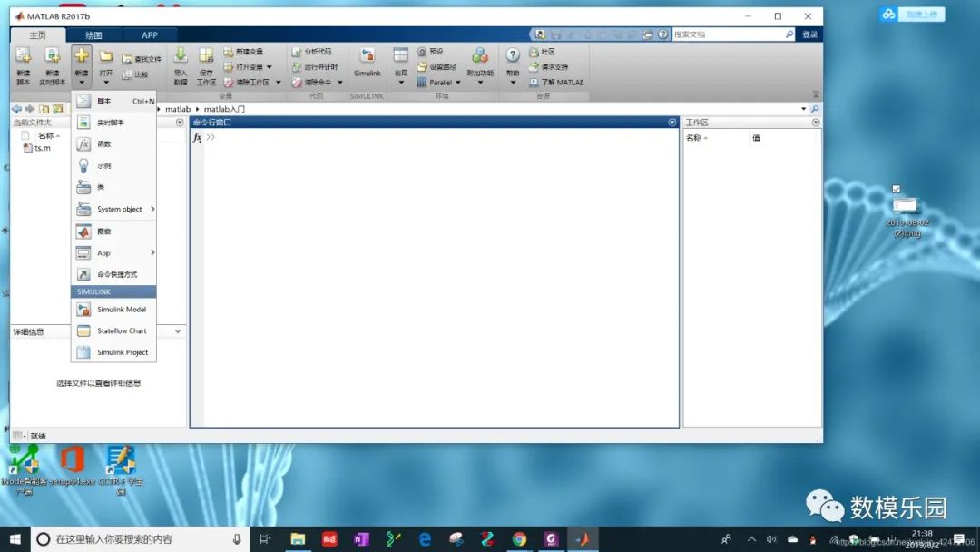Open Current Folder panel actions menu
Image resolution: width=980 pixels, height=552 pixels.
click(x=180, y=123)
